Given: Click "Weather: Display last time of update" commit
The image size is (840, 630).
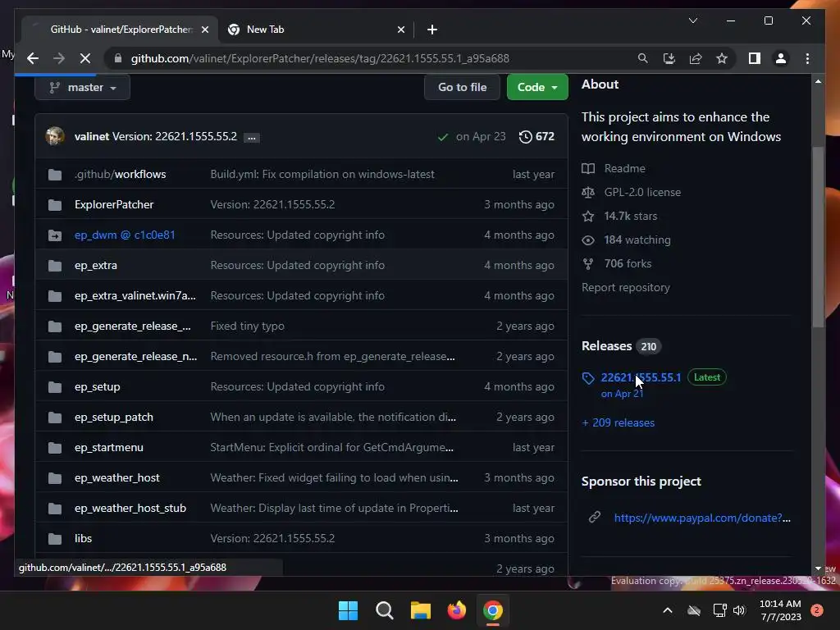Looking at the screenshot, I should coord(335,508).
